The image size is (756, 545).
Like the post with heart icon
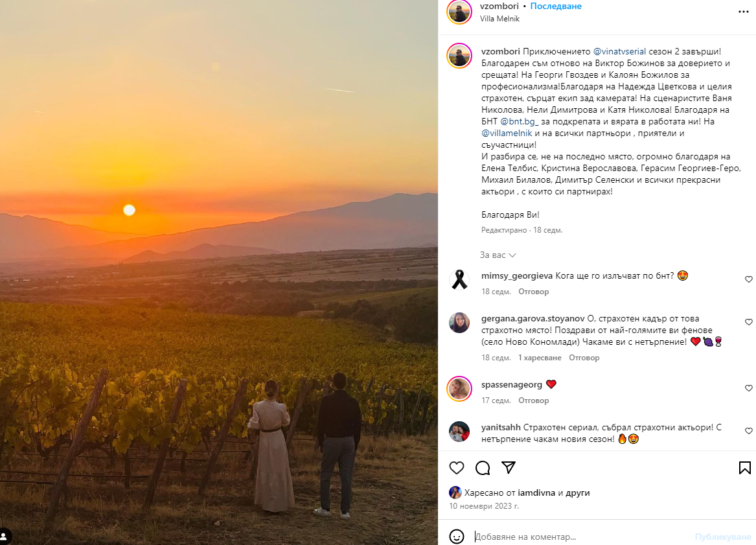click(x=457, y=468)
